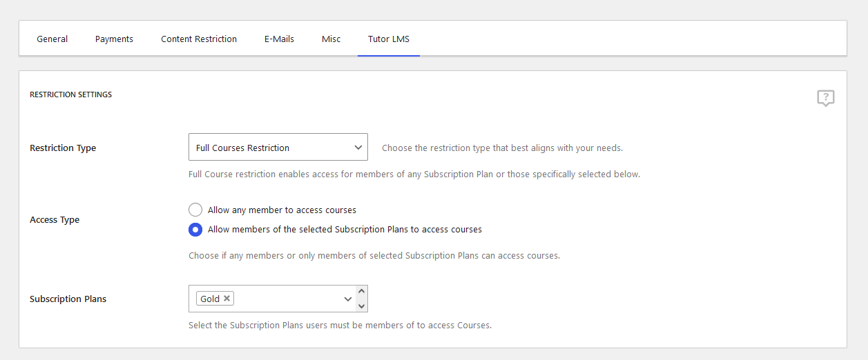Select Allow members of selected Subscription Plans

click(x=195, y=229)
